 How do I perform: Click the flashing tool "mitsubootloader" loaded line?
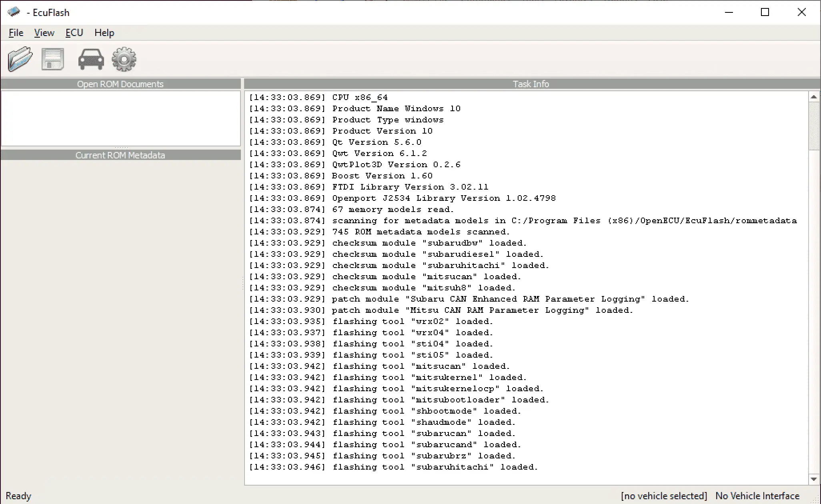(399, 400)
